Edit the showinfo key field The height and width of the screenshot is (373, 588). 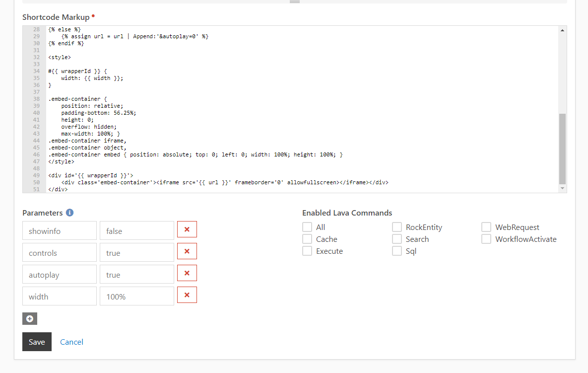[x=60, y=230]
